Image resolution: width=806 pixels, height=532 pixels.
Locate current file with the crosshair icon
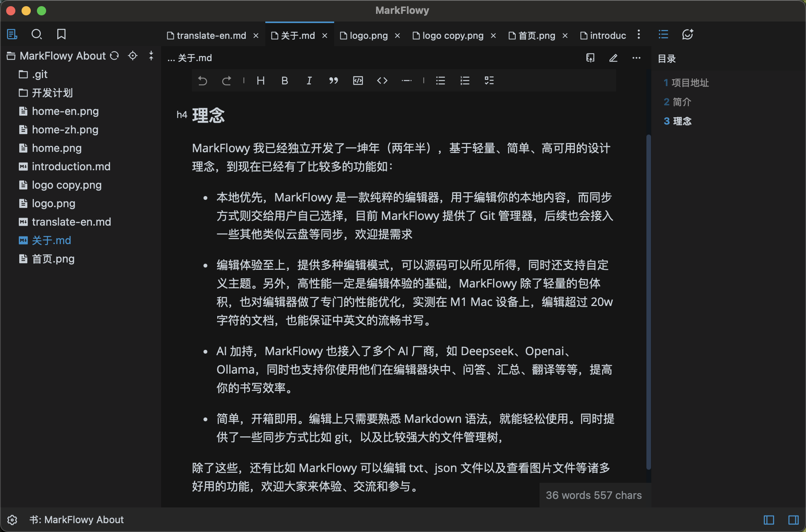(133, 56)
